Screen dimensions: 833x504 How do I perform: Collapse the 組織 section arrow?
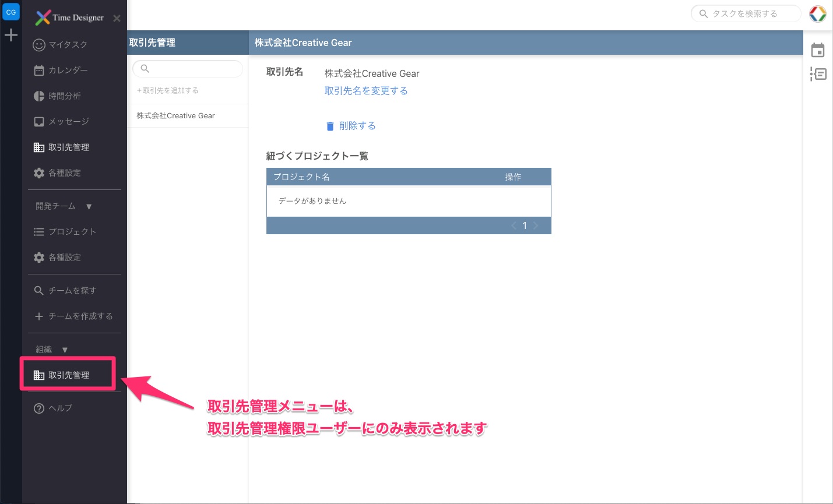[x=65, y=350]
